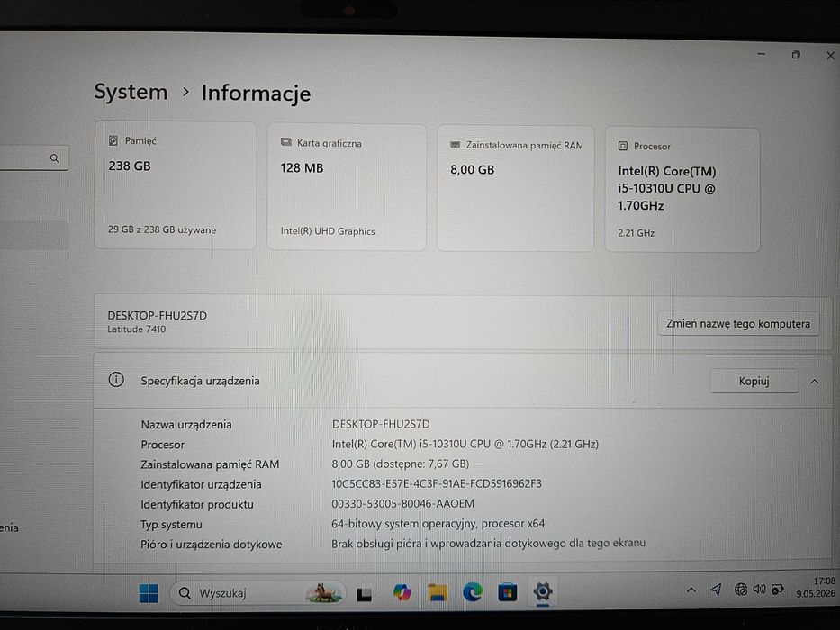The width and height of the screenshot is (840, 630).
Task: Launch Copilot from the taskbar
Action: [x=402, y=592]
